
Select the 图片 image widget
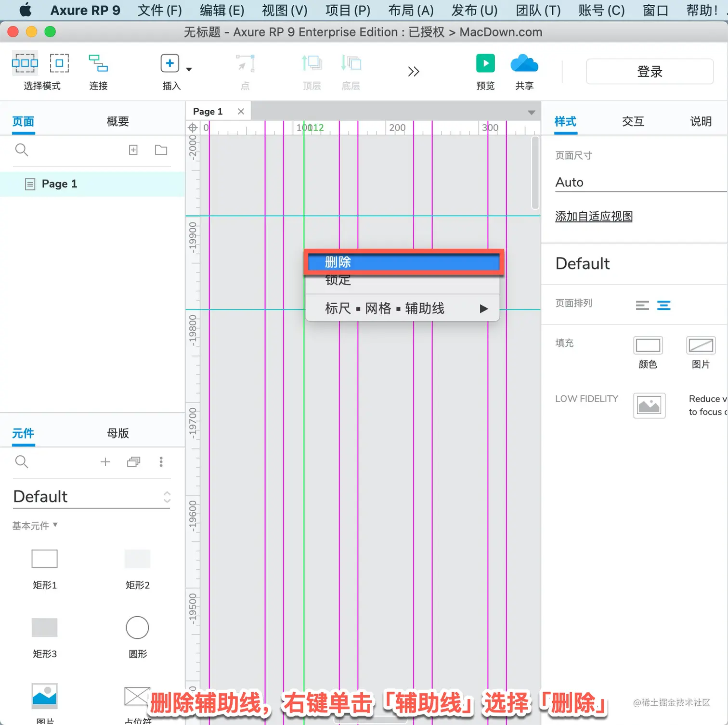tap(45, 696)
